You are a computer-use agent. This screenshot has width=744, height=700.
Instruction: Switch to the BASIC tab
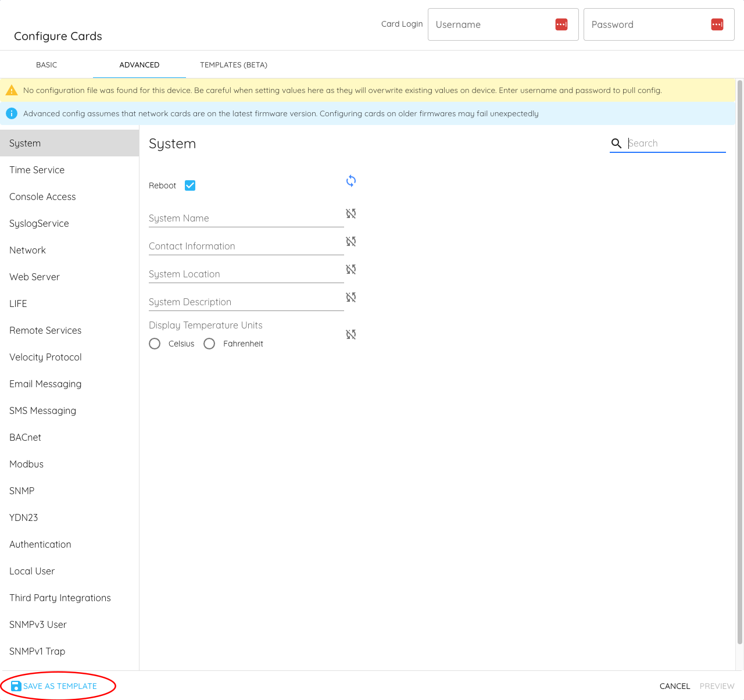coord(46,65)
